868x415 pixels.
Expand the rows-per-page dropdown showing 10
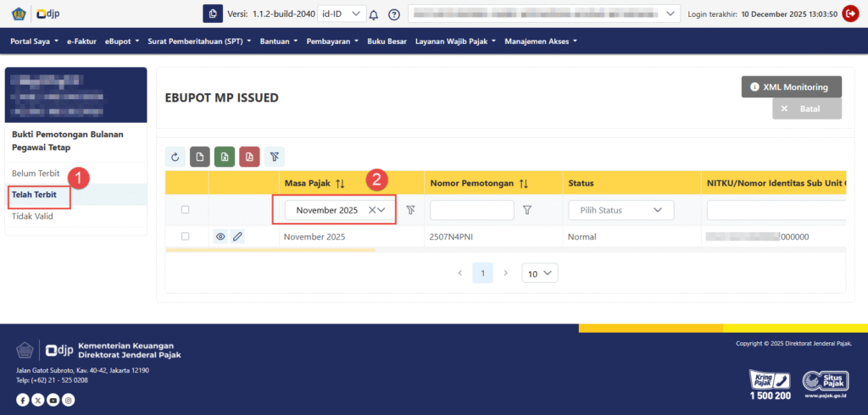pos(539,273)
